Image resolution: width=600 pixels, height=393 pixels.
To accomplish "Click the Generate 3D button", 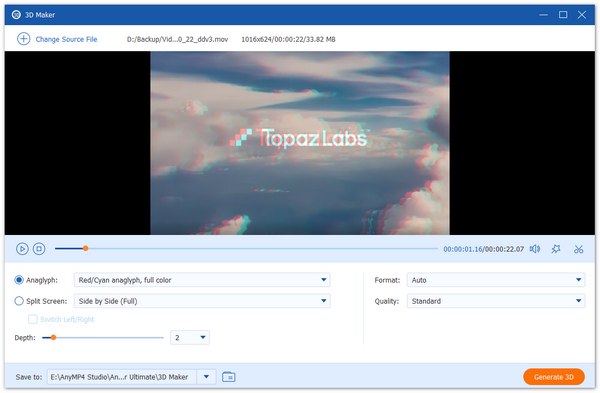I will point(554,377).
